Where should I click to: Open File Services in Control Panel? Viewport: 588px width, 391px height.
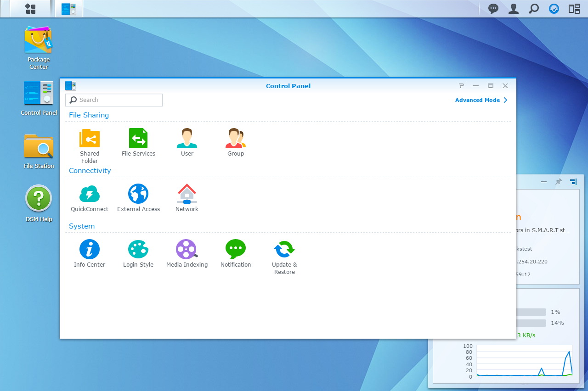click(138, 139)
